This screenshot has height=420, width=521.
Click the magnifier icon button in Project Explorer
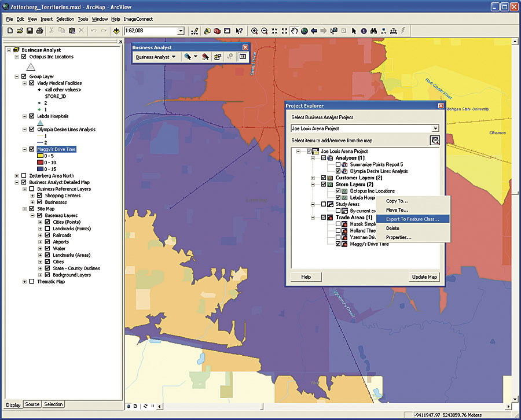pyautogui.click(x=435, y=141)
